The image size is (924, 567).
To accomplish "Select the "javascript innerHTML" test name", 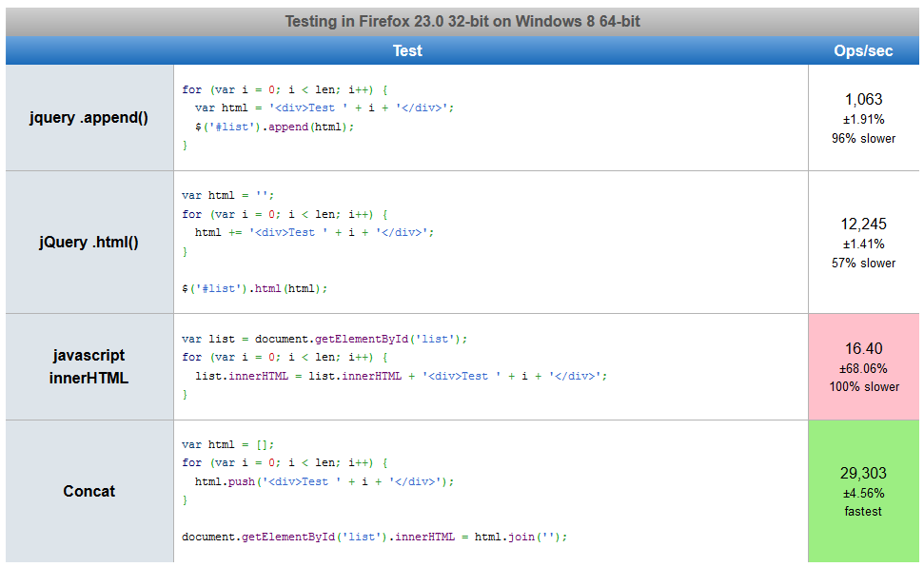I will [x=88, y=366].
